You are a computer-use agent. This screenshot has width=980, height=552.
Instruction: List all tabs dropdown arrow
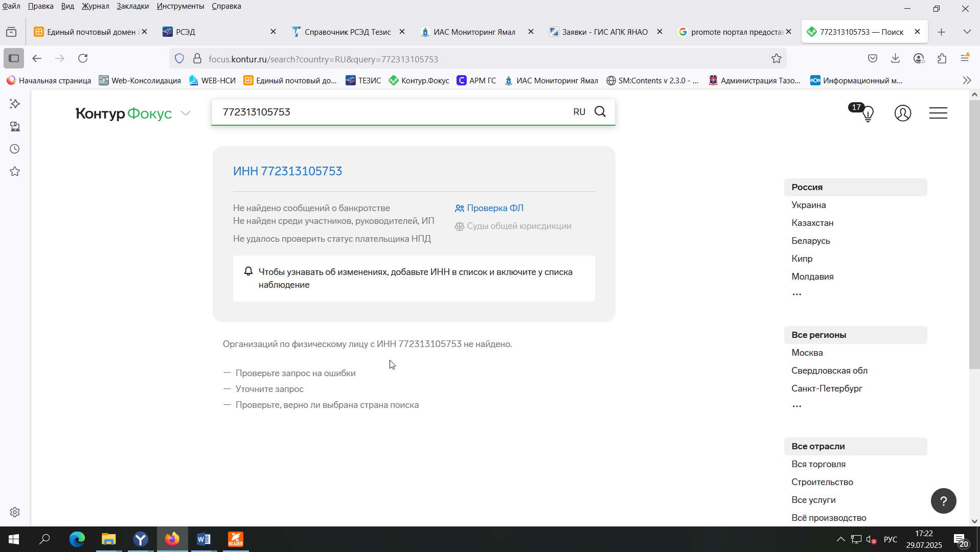967,32
